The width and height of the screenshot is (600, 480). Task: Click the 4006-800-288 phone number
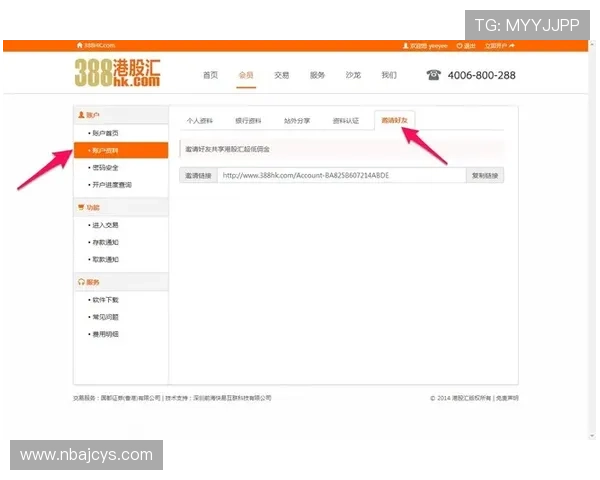(x=482, y=75)
